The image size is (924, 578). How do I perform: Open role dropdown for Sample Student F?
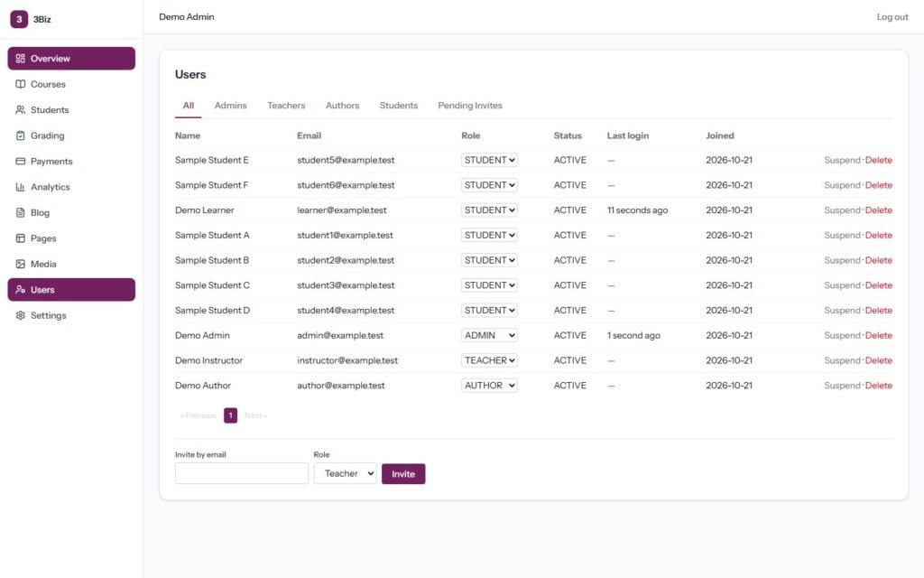[489, 185]
